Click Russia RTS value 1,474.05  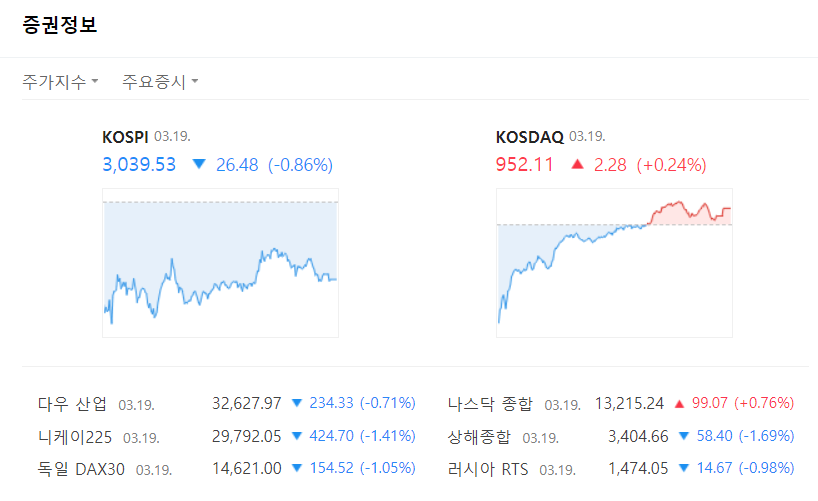tap(638, 469)
